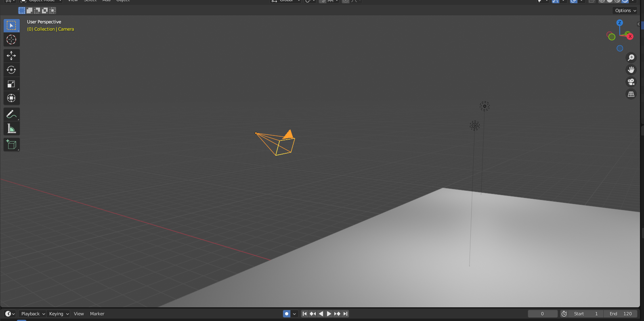This screenshot has height=321, width=644.
Task: Click the red X axis gizmo handle
Action: click(x=630, y=36)
